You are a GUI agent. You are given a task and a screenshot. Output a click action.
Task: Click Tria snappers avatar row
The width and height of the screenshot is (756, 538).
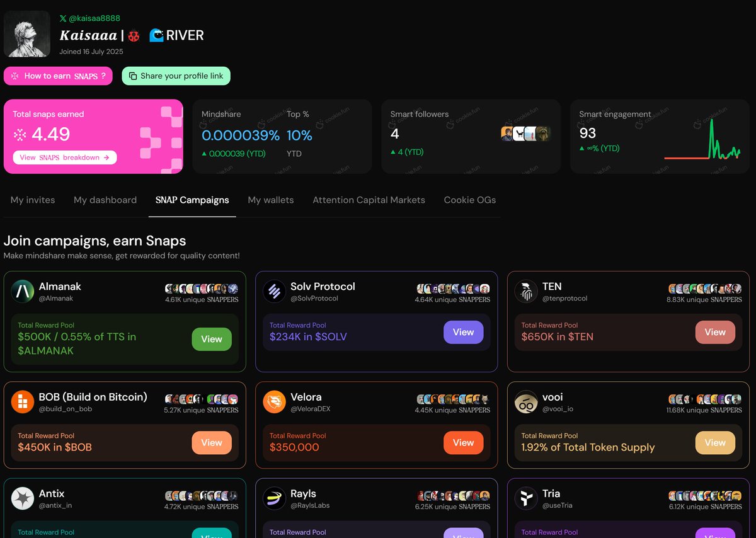pyautogui.click(x=706, y=496)
